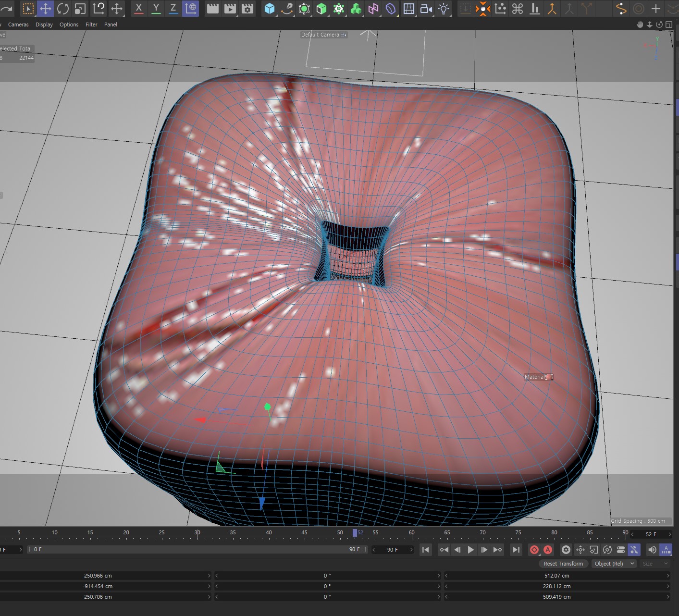The height and width of the screenshot is (616, 679).
Task: Click the orange character joint tool icon
Action: tap(552, 9)
